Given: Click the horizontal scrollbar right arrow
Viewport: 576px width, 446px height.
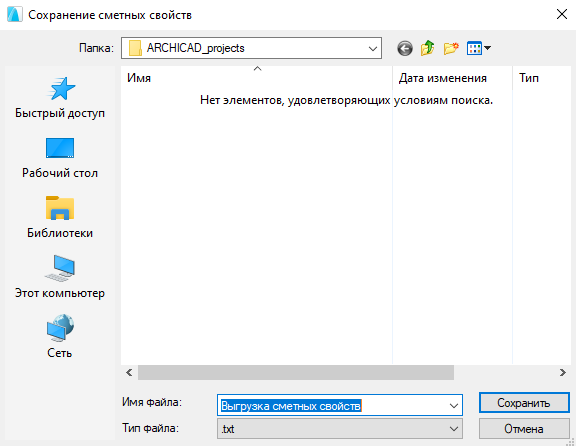Looking at the screenshot, I should [563, 373].
